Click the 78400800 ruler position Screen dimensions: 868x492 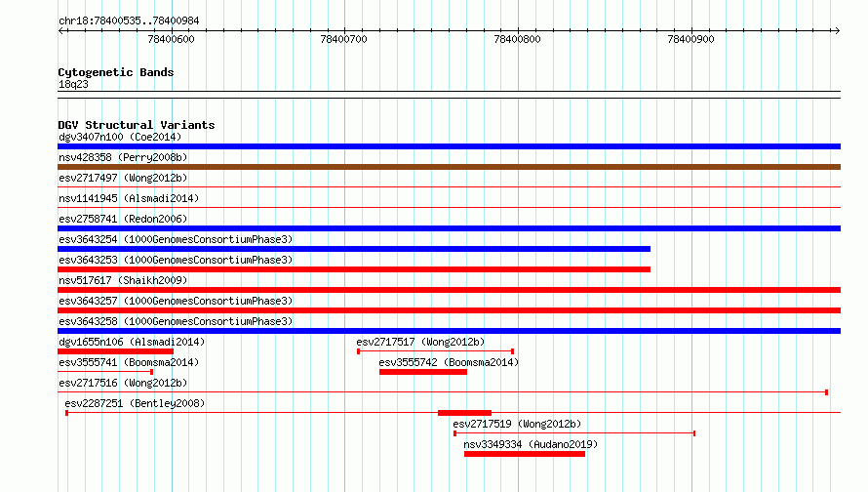pyautogui.click(x=517, y=39)
